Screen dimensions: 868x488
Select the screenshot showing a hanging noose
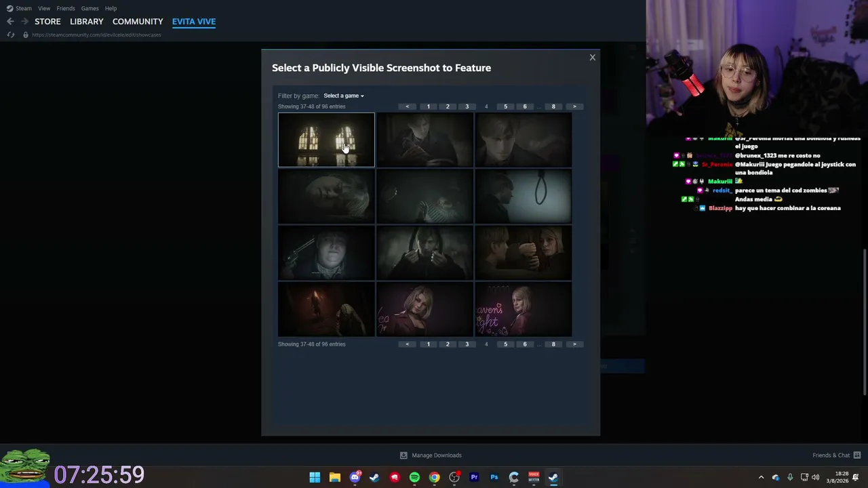[x=524, y=197]
